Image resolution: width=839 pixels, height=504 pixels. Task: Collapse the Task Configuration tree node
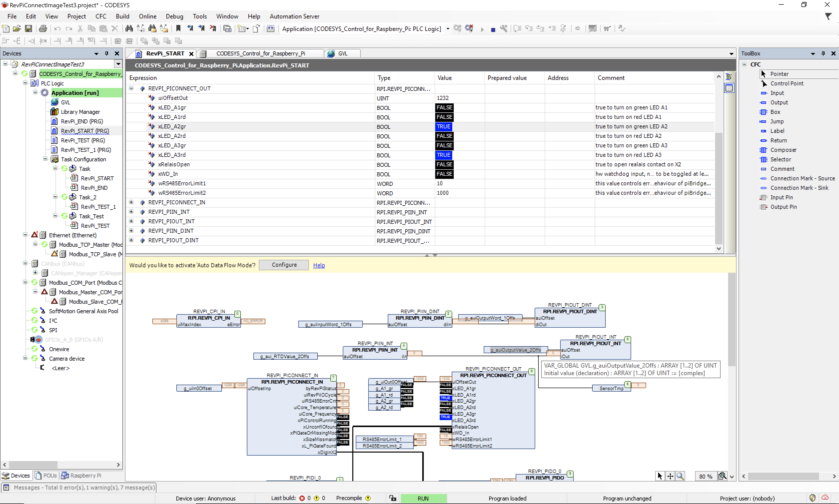[x=45, y=159]
